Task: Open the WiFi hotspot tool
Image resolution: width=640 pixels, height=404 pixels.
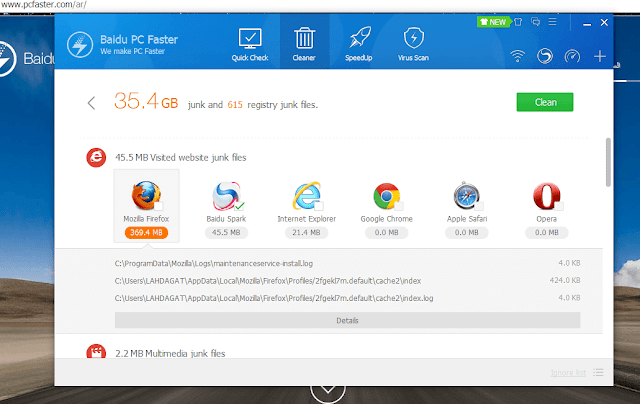Action: coord(518,56)
